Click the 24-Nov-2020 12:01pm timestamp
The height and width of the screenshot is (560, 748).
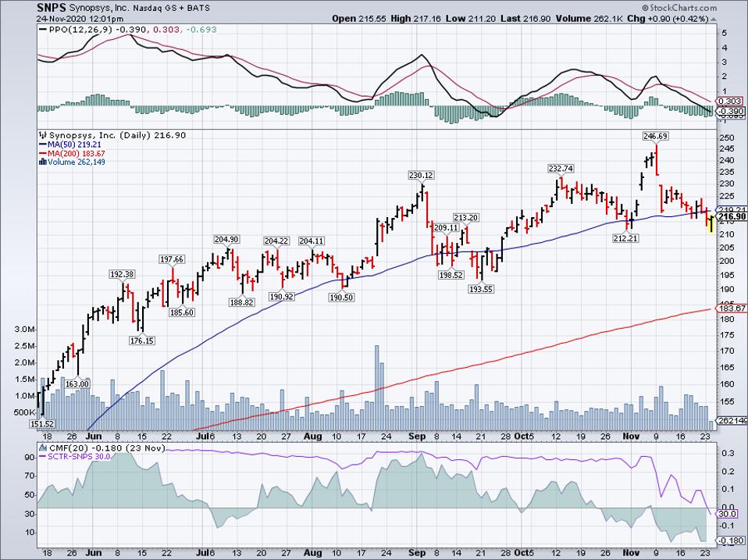pos(80,19)
